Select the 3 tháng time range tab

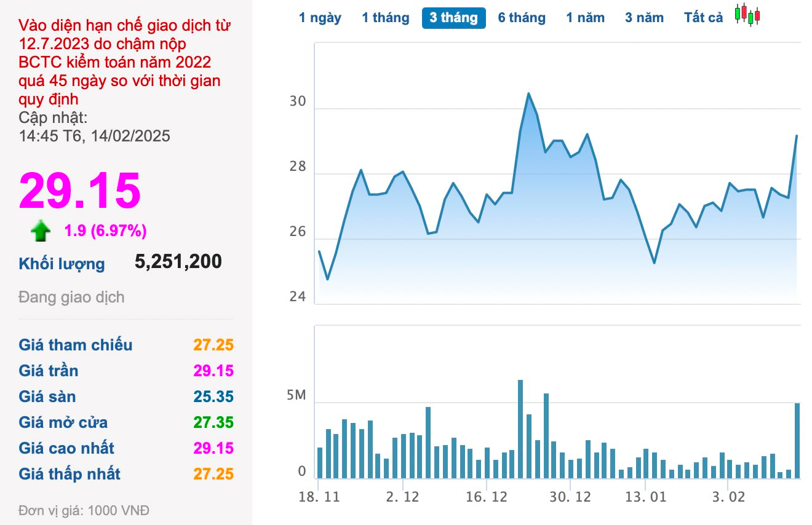tap(454, 18)
